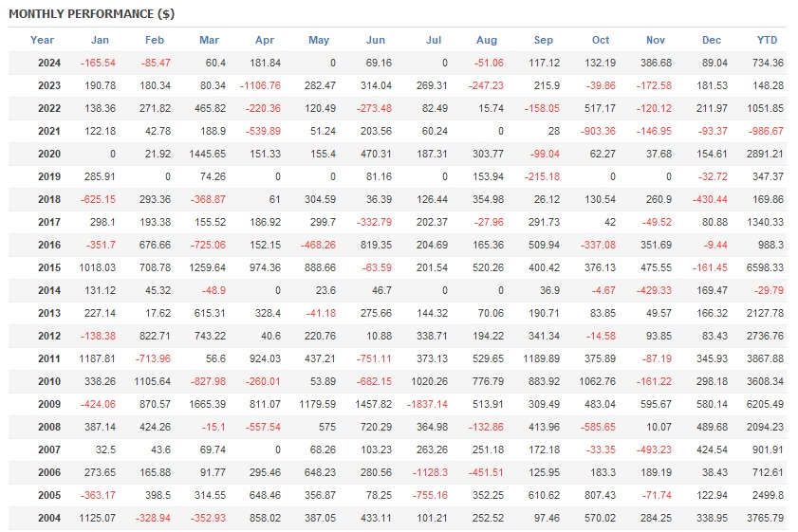This screenshot has height=532, width=798.
Task: Click the -1106.76 April value for 2023
Action: tap(261, 85)
